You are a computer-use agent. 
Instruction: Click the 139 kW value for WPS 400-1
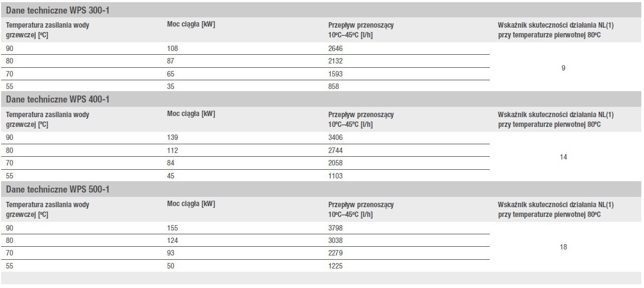coord(173,137)
